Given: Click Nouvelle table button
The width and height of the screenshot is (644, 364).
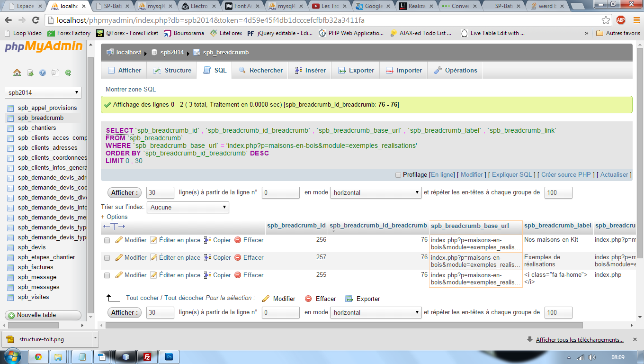Looking at the screenshot, I should [43, 315].
